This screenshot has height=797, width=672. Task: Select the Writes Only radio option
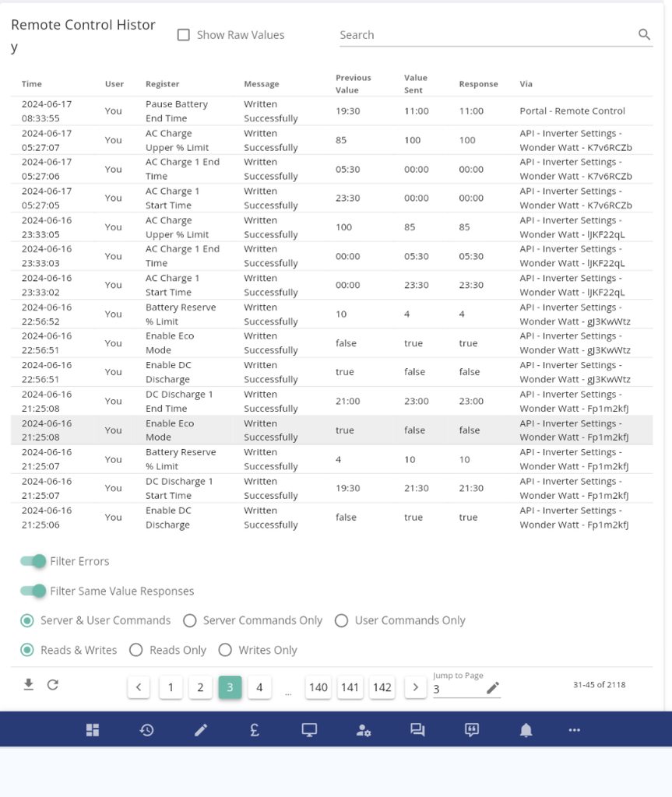click(x=225, y=650)
